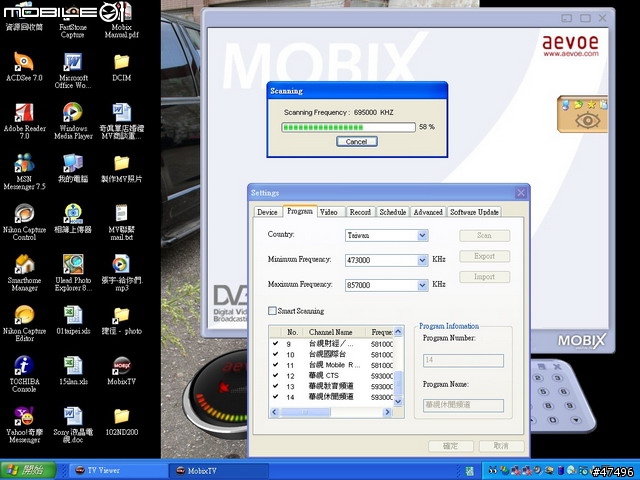Switch to TV Viewer taskbar item
640x480 pixels.
coord(116,471)
